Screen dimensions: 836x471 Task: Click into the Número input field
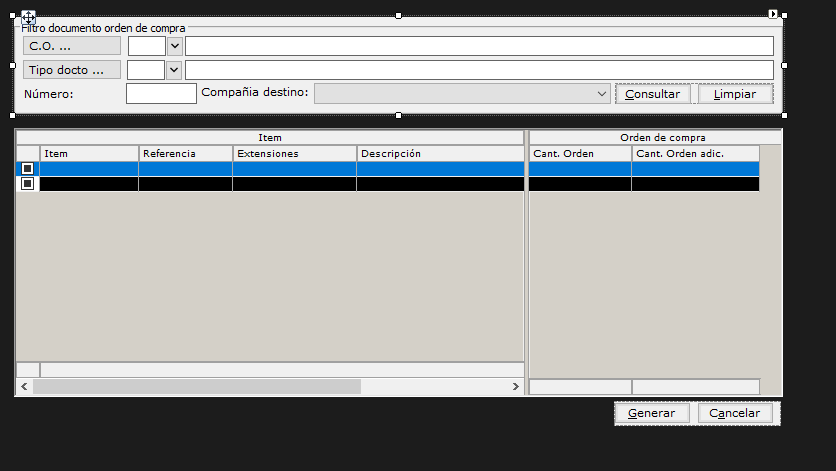click(x=161, y=94)
